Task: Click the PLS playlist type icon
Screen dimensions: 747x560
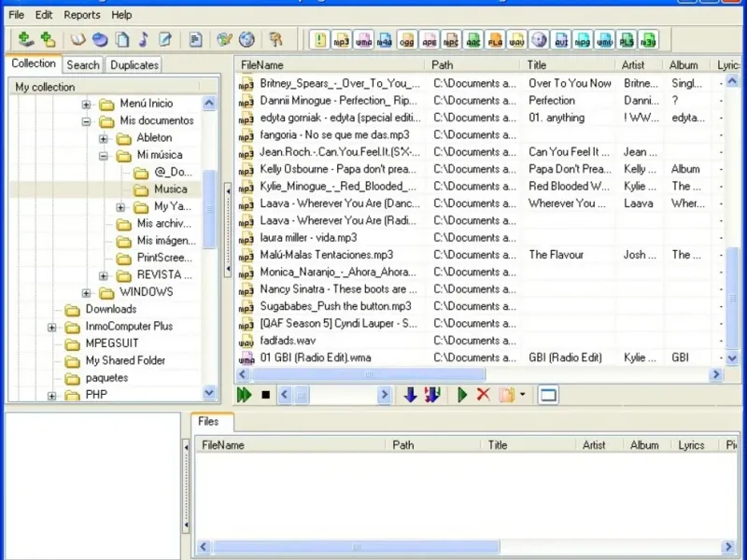Action: tap(627, 40)
